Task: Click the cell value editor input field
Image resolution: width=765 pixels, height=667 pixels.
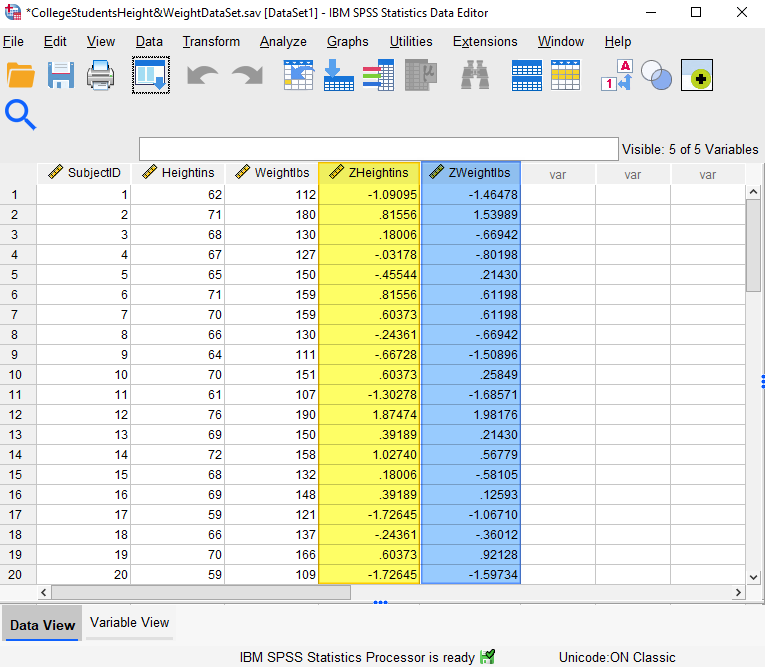Action: [379, 149]
